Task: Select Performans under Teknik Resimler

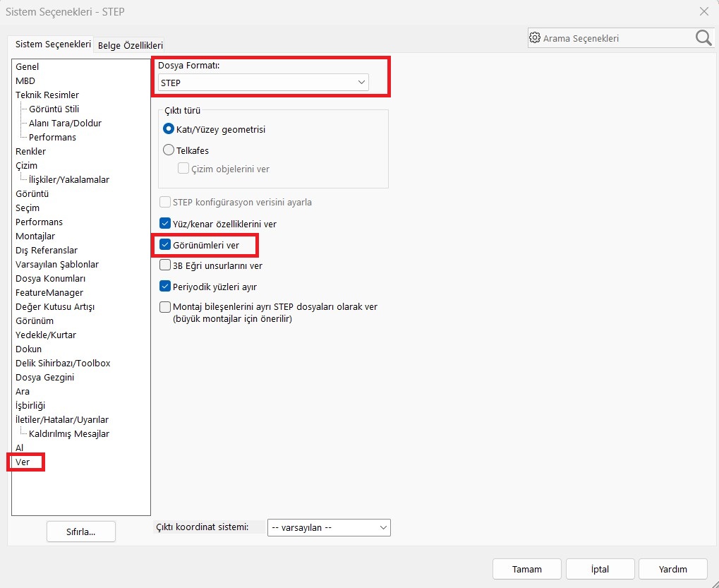Action: click(x=52, y=137)
